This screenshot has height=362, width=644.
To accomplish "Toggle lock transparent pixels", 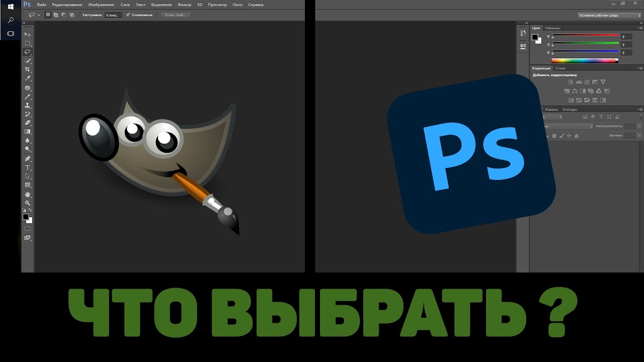I will click(554, 136).
